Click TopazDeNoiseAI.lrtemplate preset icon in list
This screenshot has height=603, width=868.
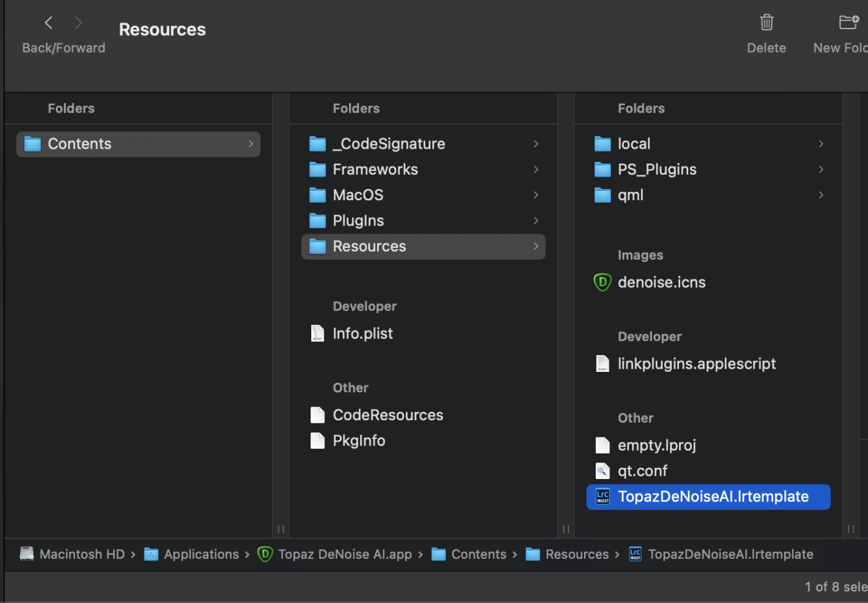click(x=603, y=496)
